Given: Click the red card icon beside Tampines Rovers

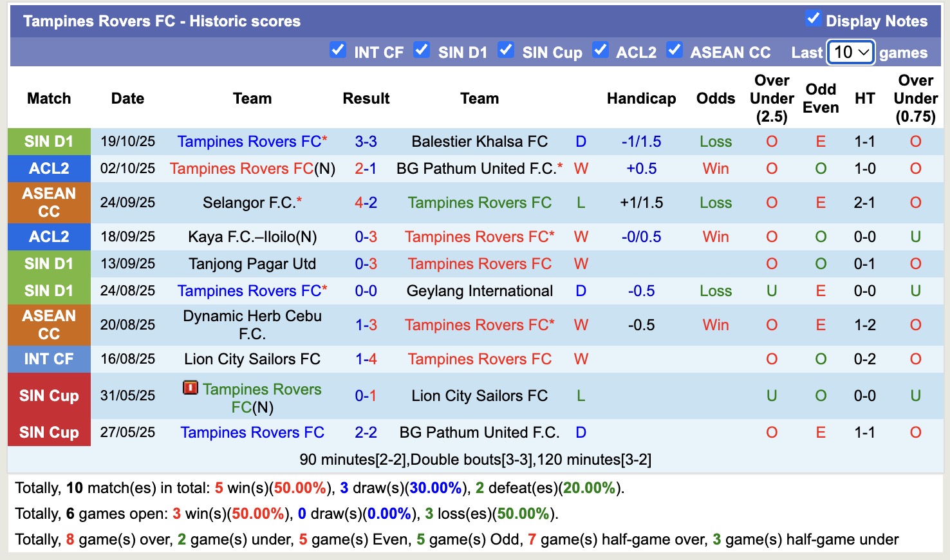Looking at the screenshot, I should tap(190, 387).
